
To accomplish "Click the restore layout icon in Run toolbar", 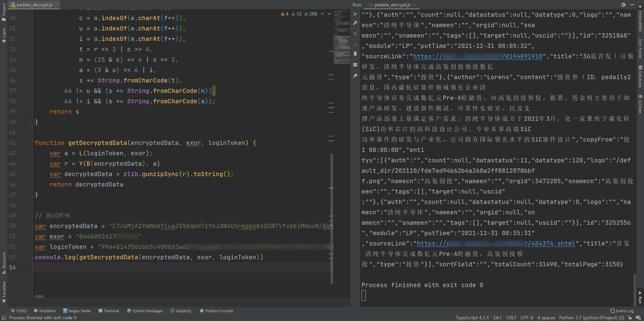I will (x=355, y=65).
